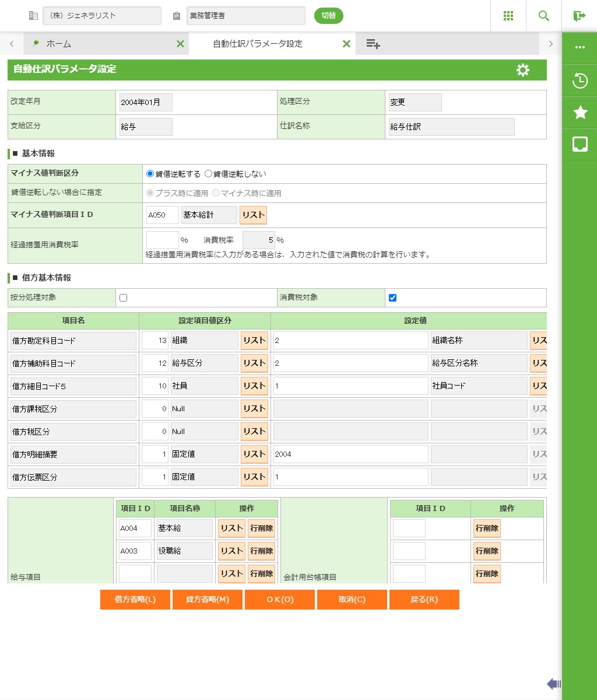The width and height of the screenshot is (597, 700).
Task: Open the history clock icon in sidebar
Action: (x=580, y=80)
